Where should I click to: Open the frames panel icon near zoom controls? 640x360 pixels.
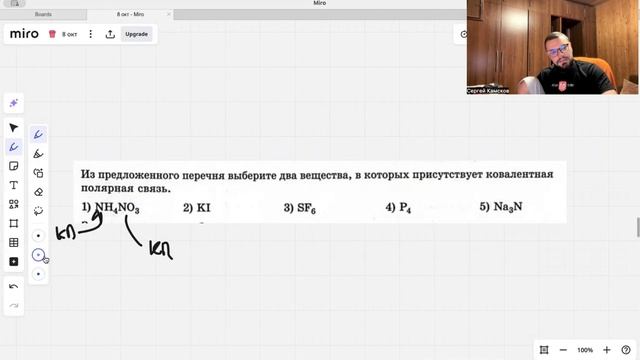tap(544, 350)
